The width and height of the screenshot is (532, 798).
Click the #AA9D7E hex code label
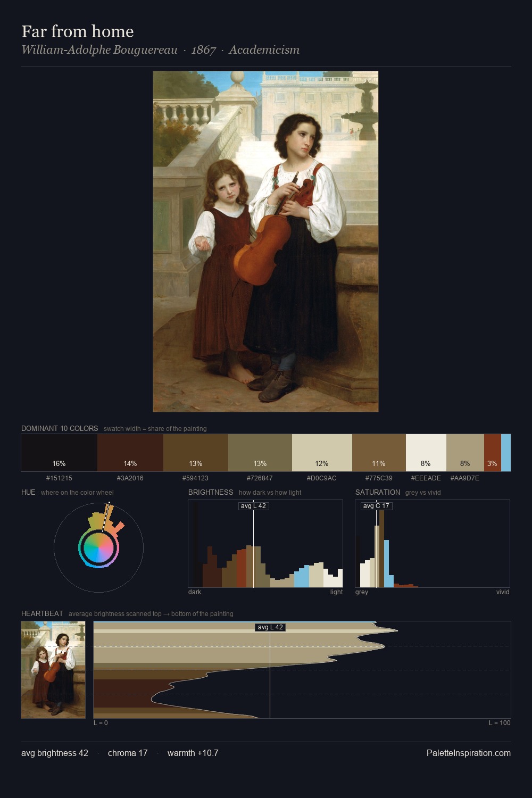[x=465, y=478]
